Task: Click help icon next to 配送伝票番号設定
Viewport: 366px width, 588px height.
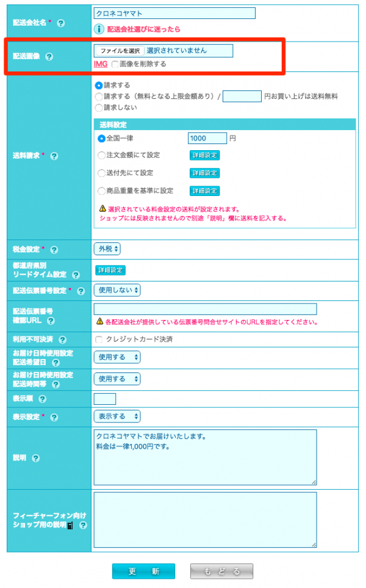Action: (x=81, y=291)
